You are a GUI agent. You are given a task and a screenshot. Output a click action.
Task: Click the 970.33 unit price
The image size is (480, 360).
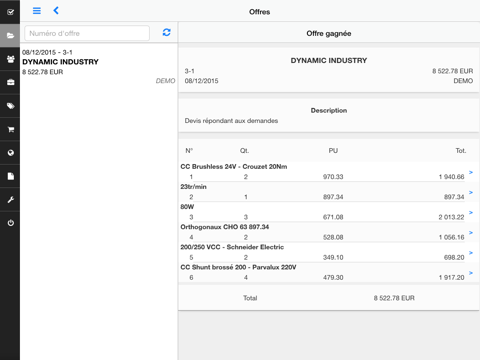coord(333,177)
